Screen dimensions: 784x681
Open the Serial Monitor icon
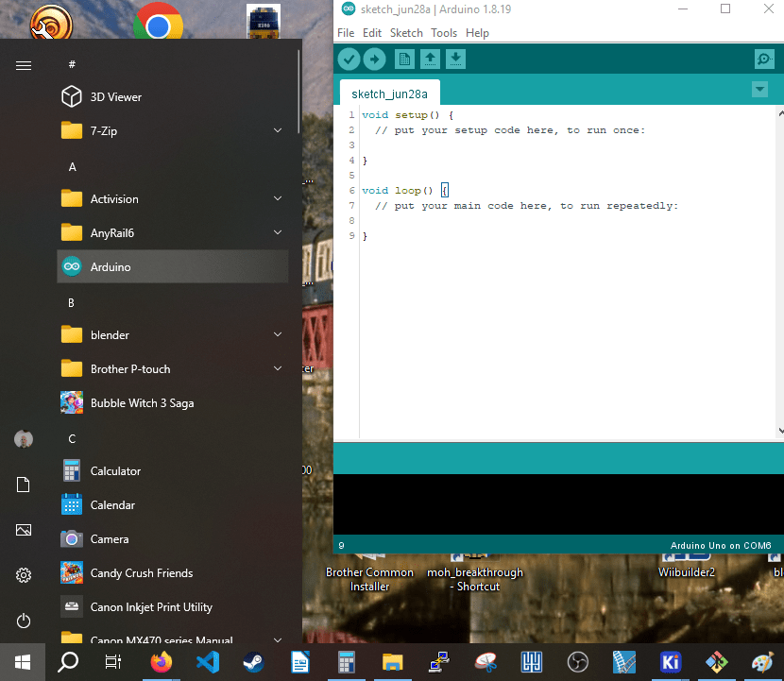click(x=764, y=60)
